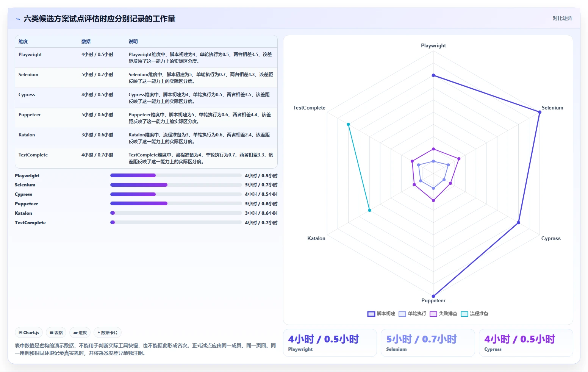
Task: Click the 维度 column header
Action: [x=23, y=42]
